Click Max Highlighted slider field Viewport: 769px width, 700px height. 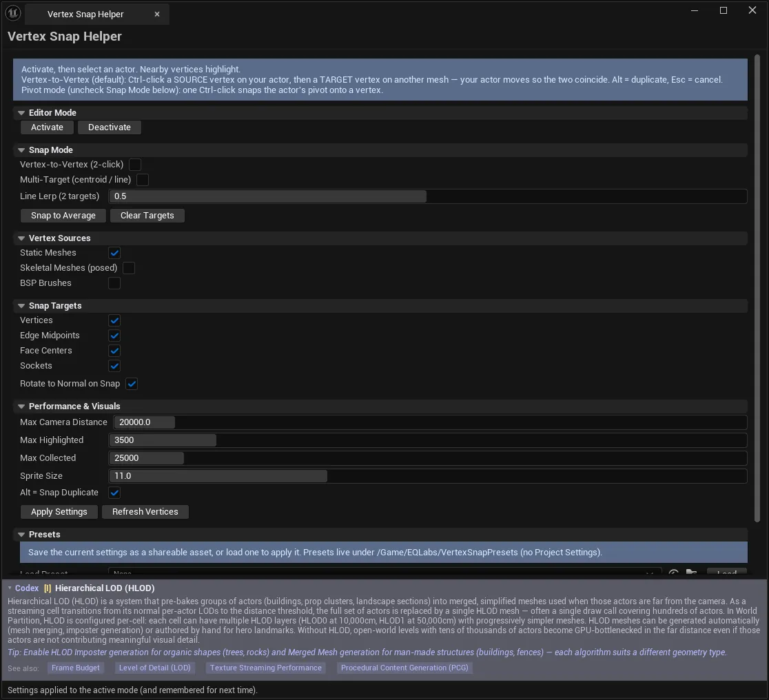[x=428, y=440]
